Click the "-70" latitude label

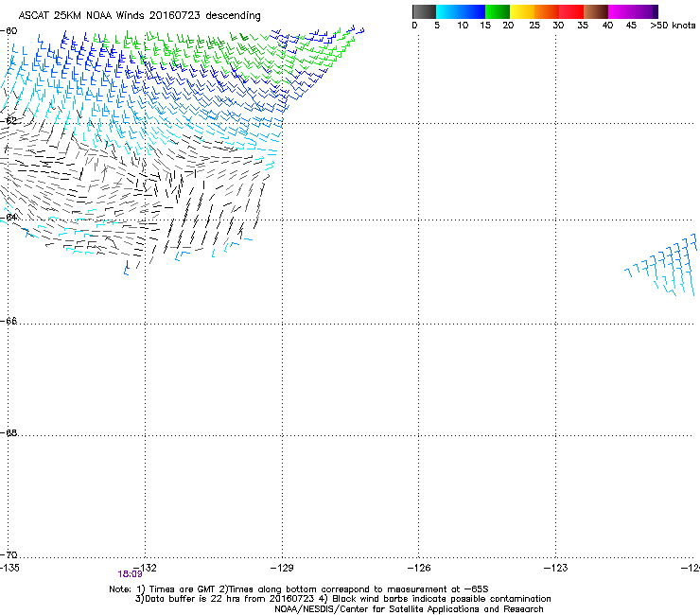point(9,554)
